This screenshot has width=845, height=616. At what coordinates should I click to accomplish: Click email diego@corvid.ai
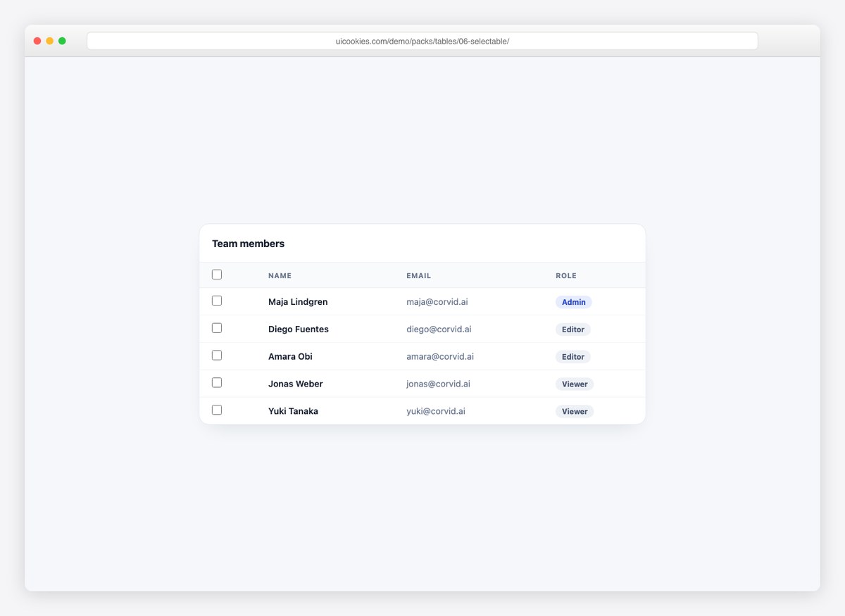[x=439, y=329]
